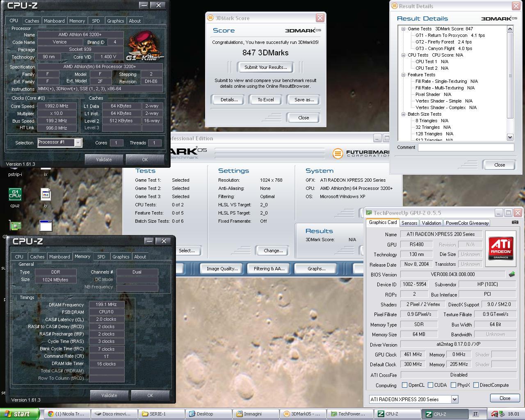Click the Futuremark logo in 3DMark05 window
The width and height of the screenshot is (525, 420).
361,153
